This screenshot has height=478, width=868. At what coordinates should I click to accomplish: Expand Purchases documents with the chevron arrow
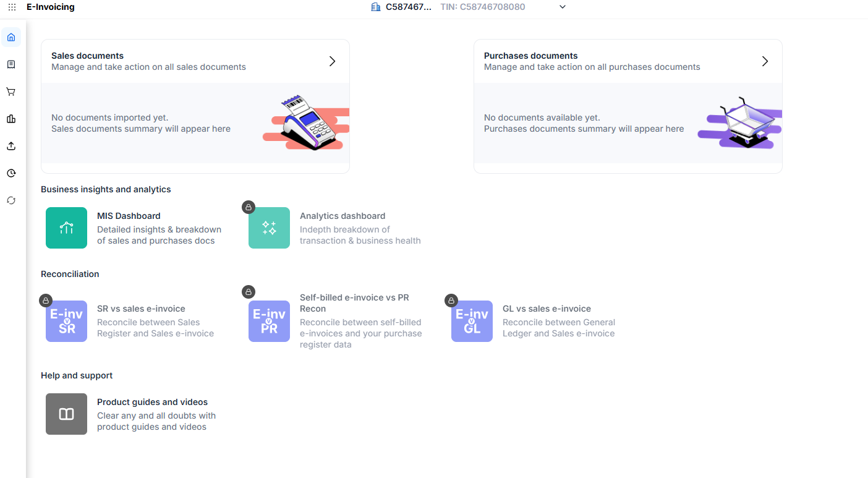tap(765, 61)
